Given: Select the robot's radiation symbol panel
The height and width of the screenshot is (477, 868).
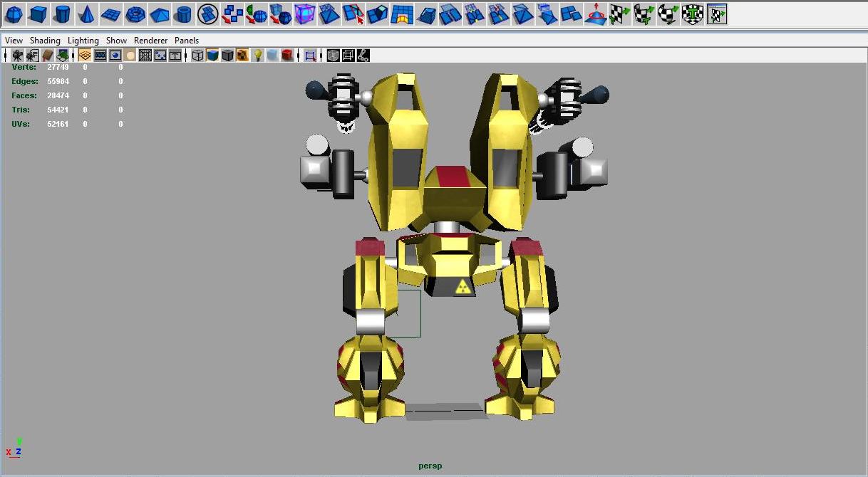Looking at the screenshot, I should pyautogui.click(x=463, y=287).
